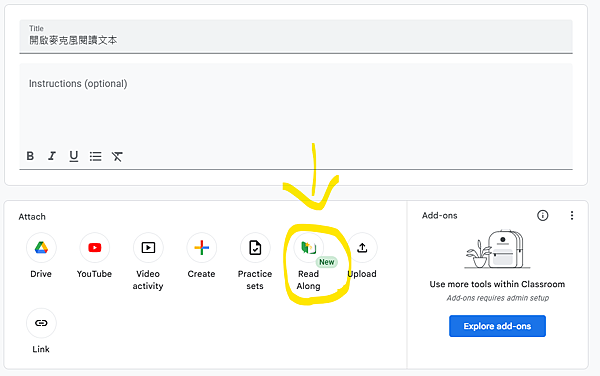Click the backpack add-ons illustration
Screen dimensions: 600x376
point(497,249)
